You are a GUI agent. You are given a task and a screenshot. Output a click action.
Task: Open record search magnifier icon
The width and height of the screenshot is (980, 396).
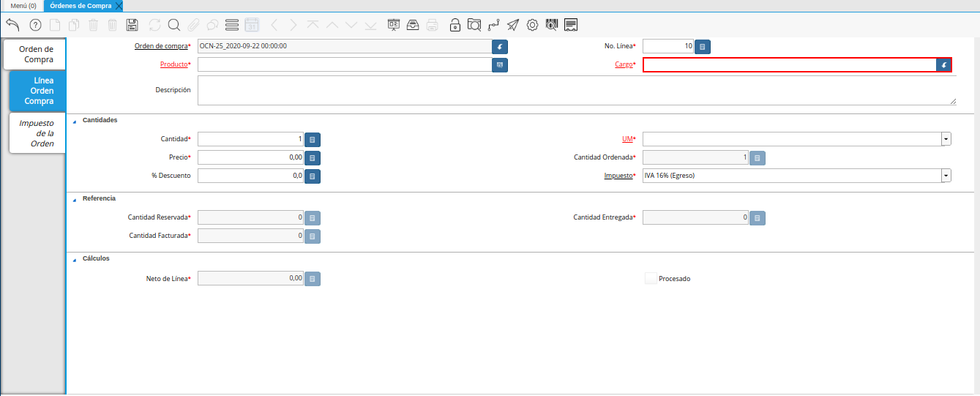(174, 25)
